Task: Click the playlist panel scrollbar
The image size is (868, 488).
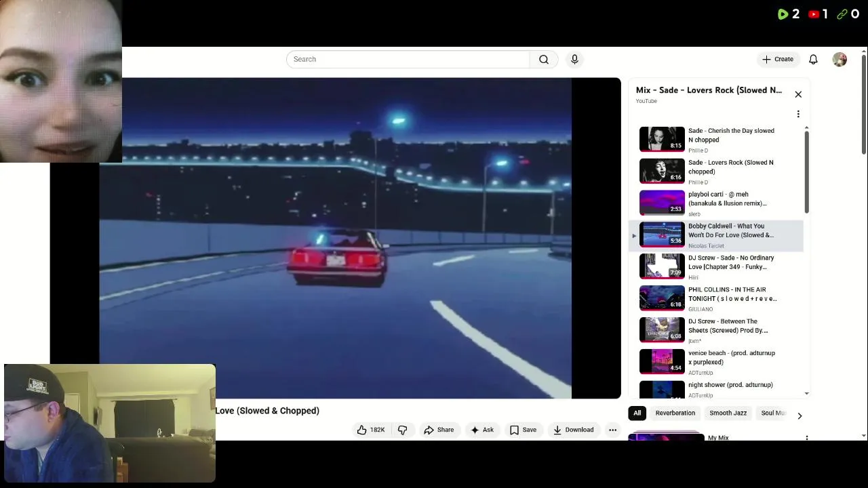Action: click(x=806, y=171)
